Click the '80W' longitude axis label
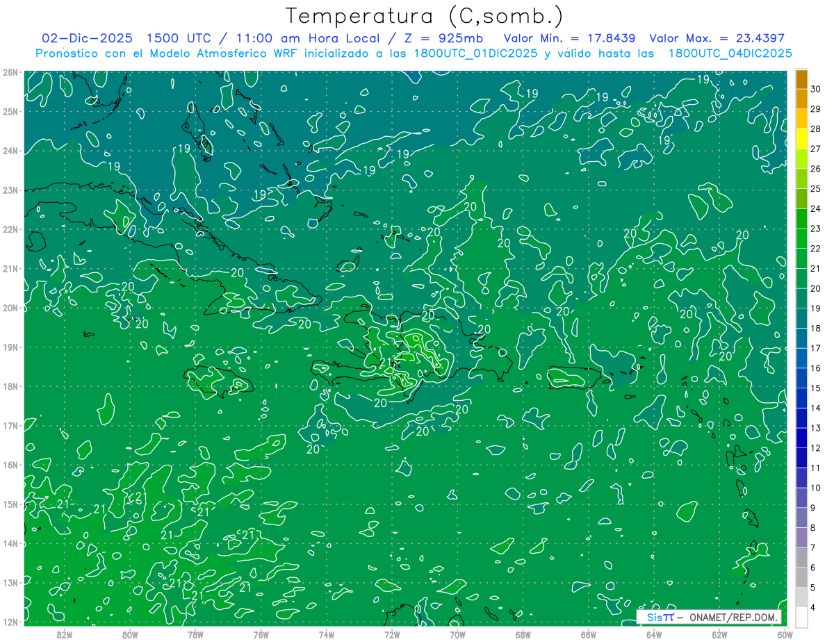The width and height of the screenshot is (834, 644). click(x=130, y=634)
